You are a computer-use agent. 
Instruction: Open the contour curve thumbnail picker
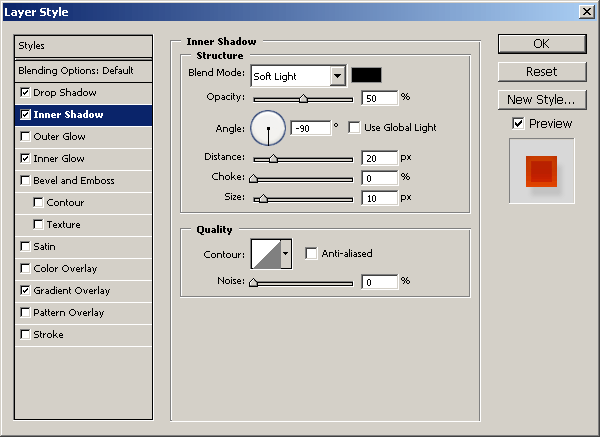point(266,254)
